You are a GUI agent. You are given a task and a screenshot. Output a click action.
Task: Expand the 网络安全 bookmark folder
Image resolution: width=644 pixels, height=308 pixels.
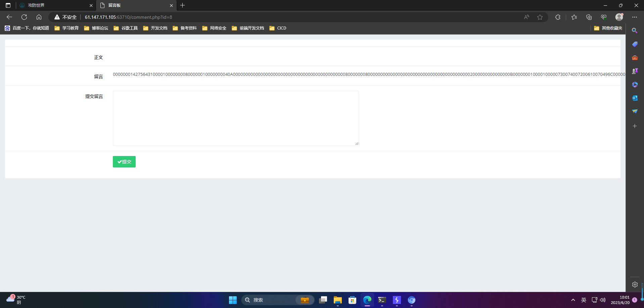click(x=214, y=28)
